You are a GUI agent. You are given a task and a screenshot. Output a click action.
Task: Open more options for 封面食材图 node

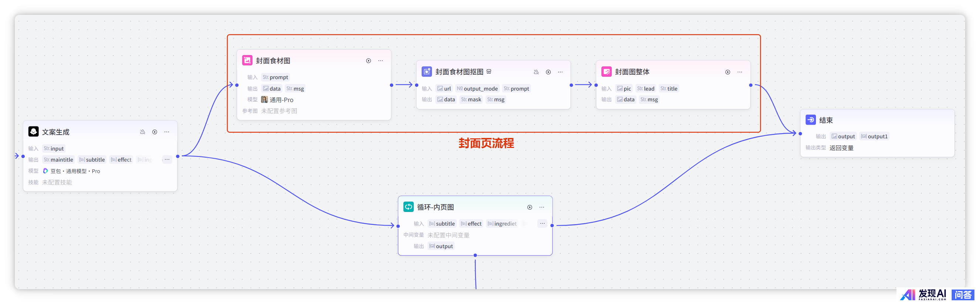pyautogui.click(x=381, y=61)
